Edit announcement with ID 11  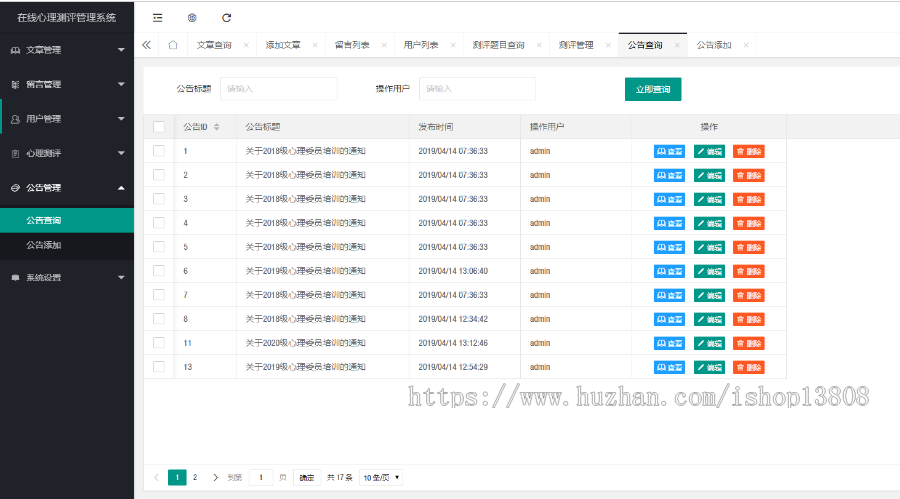click(709, 343)
